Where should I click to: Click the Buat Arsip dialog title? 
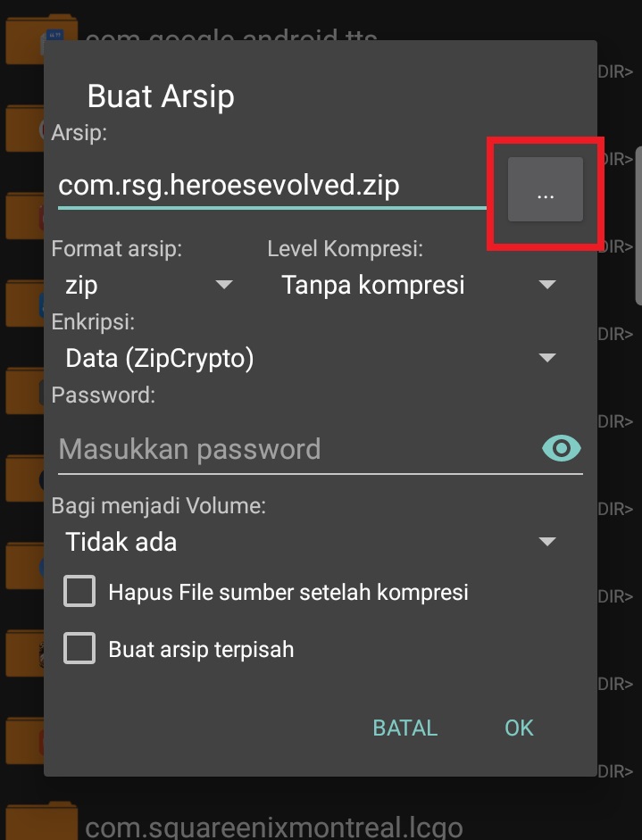click(161, 97)
